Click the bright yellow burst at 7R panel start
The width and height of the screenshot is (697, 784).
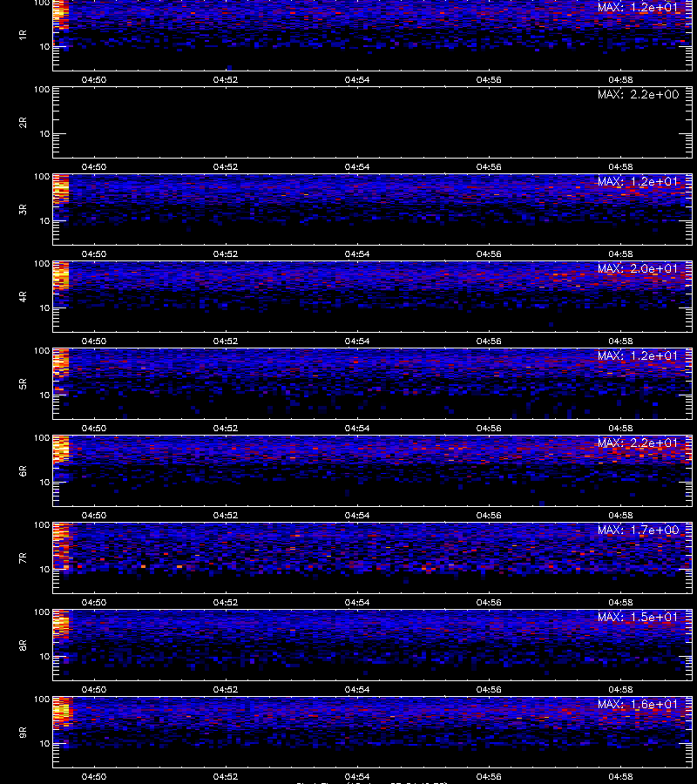pyautogui.click(x=61, y=545)
